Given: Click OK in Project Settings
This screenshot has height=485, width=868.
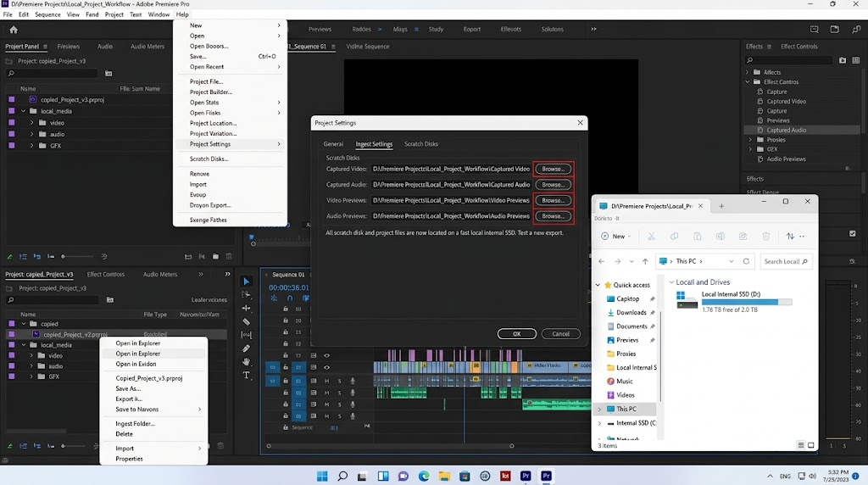Looking at the screenshot, I should (x=516, y=334).
